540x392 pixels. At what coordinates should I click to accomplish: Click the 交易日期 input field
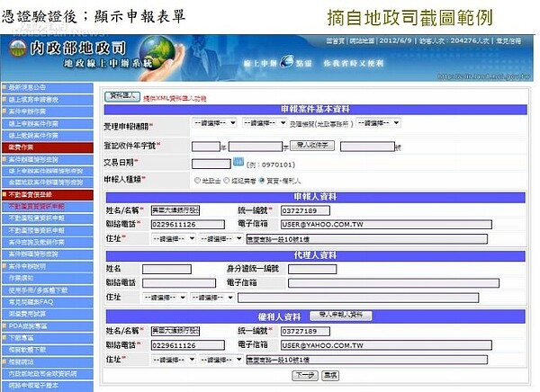[211, 164]
